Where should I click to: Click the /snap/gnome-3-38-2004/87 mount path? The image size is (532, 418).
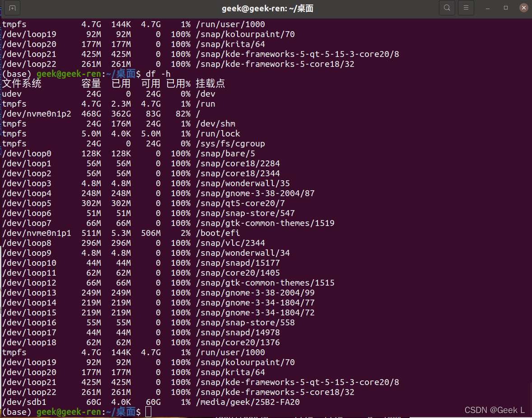pyautogui.click(x=255, y=193)
